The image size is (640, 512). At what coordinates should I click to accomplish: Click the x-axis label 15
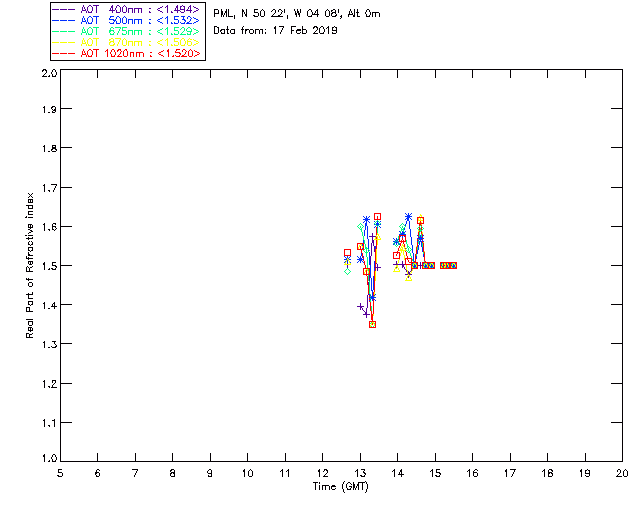(435, 473)
